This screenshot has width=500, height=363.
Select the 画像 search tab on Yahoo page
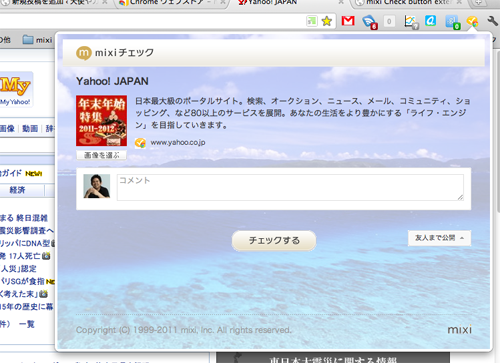pyautogui.click(x=7, y=128)
